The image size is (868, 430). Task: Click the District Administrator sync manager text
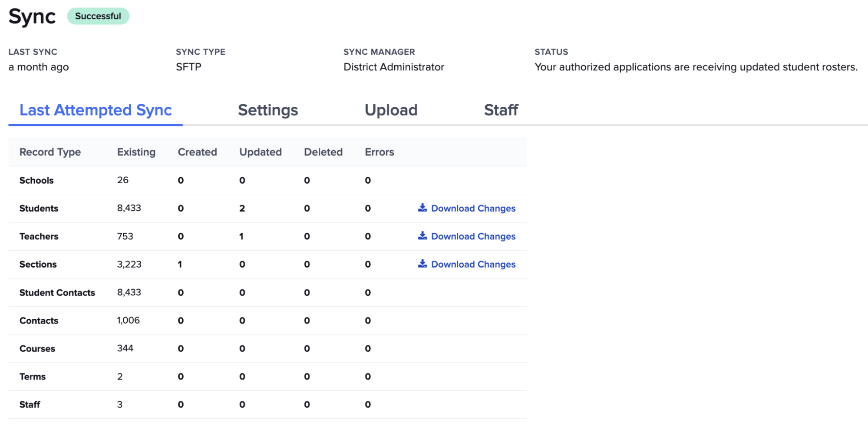[393, 67]
